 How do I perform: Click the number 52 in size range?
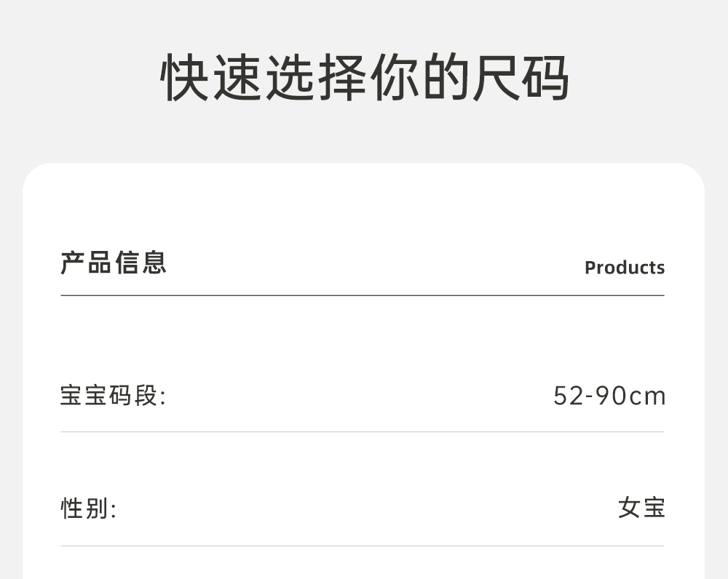pos(569,396)
